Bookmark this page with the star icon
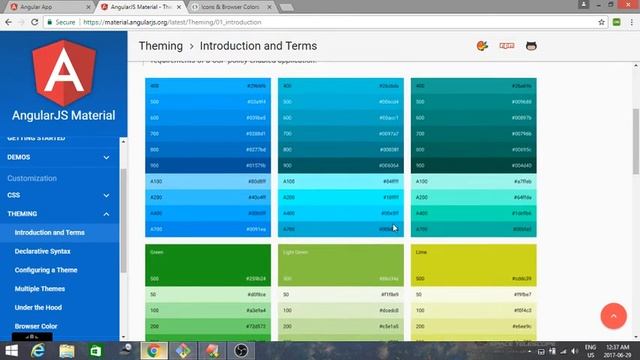The width and height of the screenshot is (640, 360). click(x=601, y=22)
